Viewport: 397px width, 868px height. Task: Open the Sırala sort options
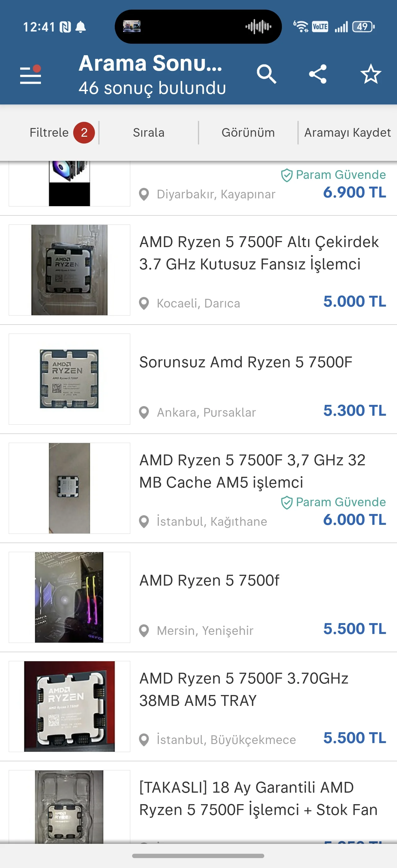(x=149, y=132)
